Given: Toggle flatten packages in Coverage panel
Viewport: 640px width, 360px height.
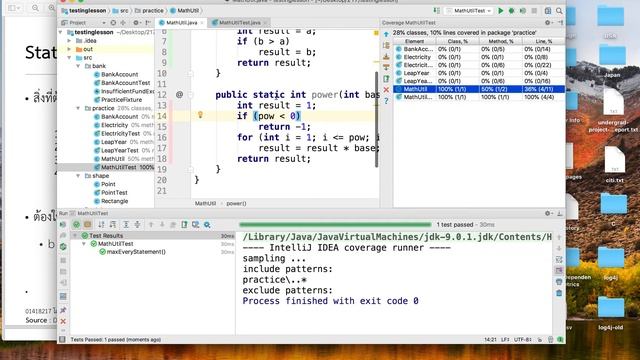Looking at the screenshot, I should [x=386, y=46].
